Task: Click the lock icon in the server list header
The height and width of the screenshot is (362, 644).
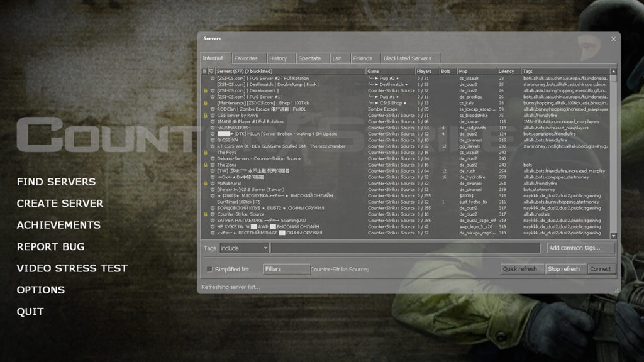Action: (205, 70)
